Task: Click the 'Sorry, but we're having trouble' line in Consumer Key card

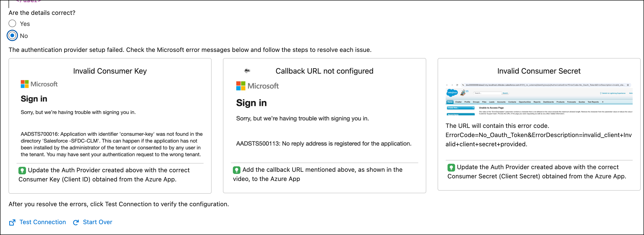Action: (x=78, y=112)
